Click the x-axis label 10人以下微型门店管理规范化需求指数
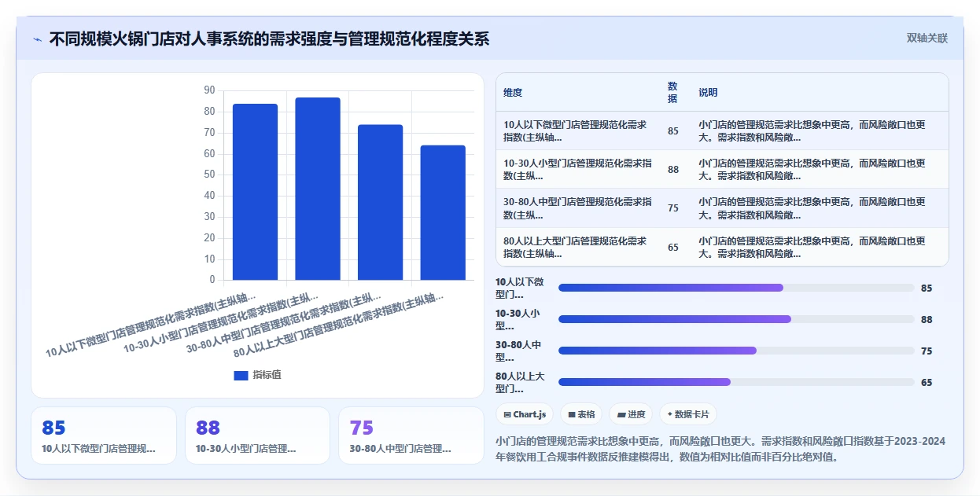The width and height of the screenshot is (980, 496). pos(151,326)
